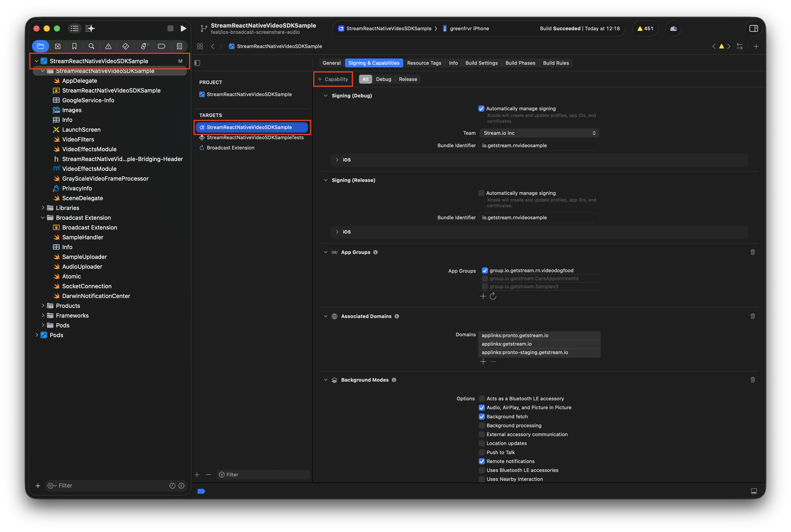Open the Breakpoint navigator
791x532 pixels.
161,46
